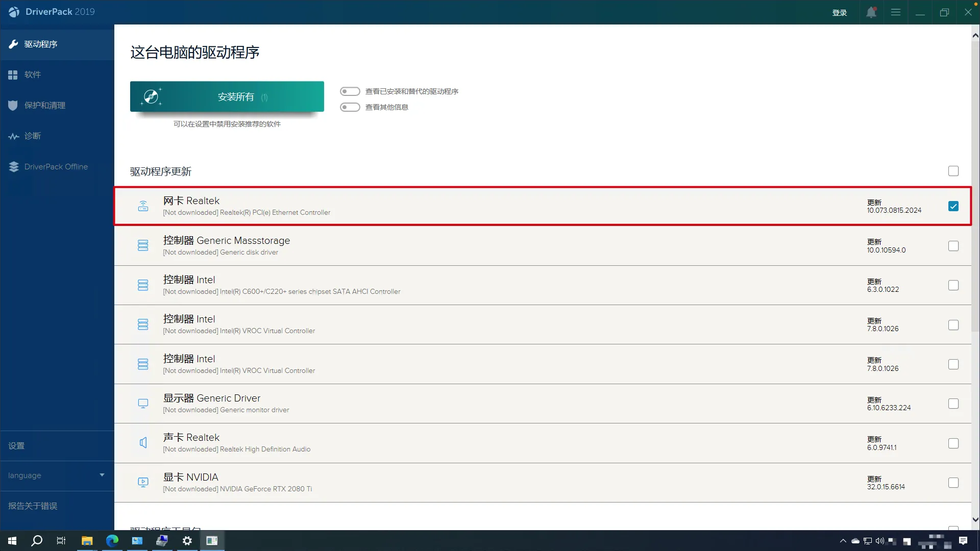The width and height of the screenshot is (980, 551).
Task: Uncheck the Realtek Ethernet Controller checkbox
Action: (x=953, y=206)
